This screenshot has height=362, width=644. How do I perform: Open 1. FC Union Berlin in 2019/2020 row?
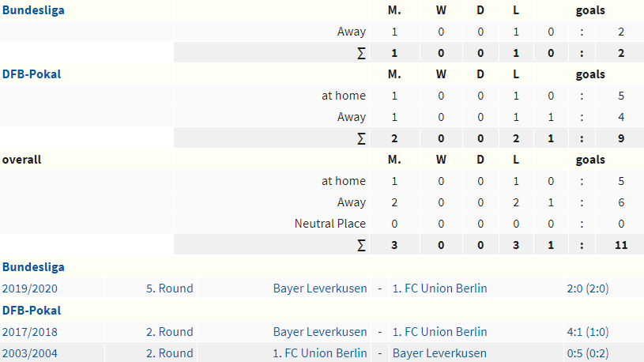click(440, 288)
